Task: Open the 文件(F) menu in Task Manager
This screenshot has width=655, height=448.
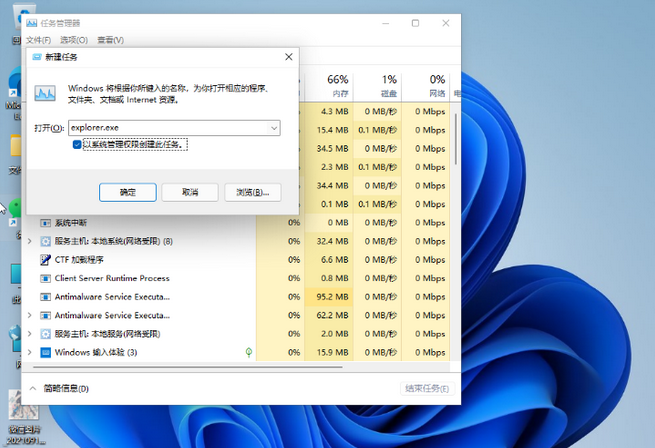Action: click(x=38, y=40)
